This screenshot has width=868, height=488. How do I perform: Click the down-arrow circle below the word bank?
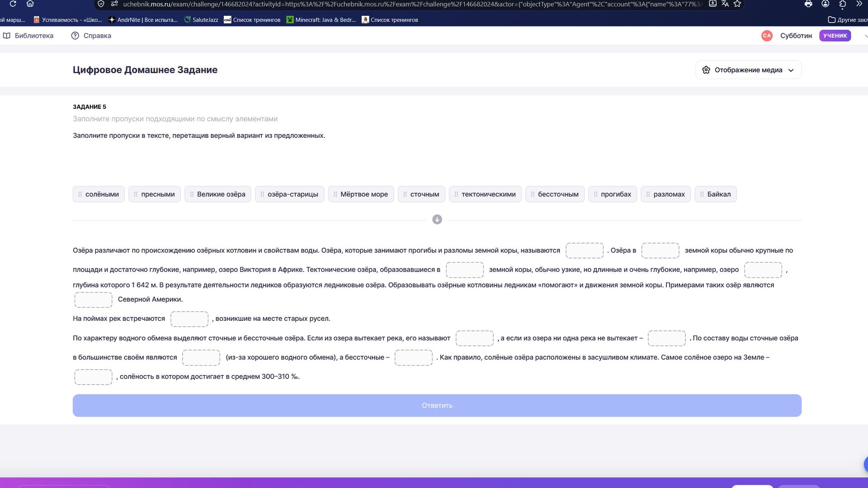(x=437, y=220)
